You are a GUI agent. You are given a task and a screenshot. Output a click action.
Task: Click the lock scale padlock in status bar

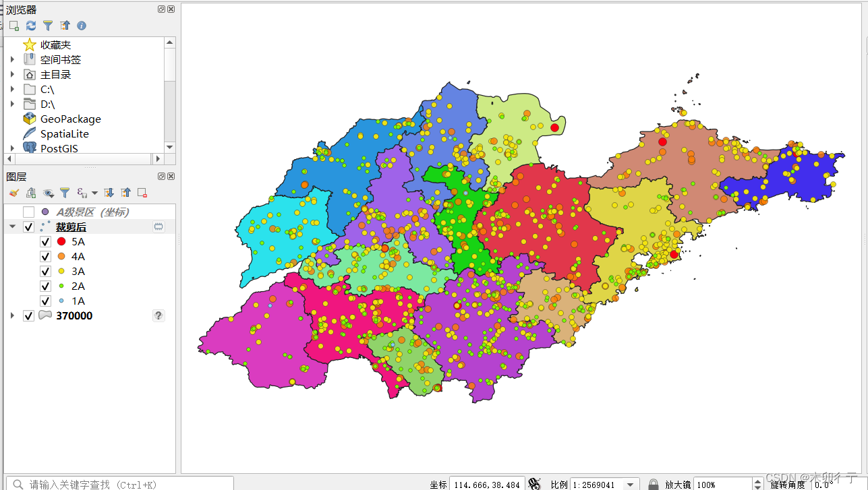[x=652, y=483]
